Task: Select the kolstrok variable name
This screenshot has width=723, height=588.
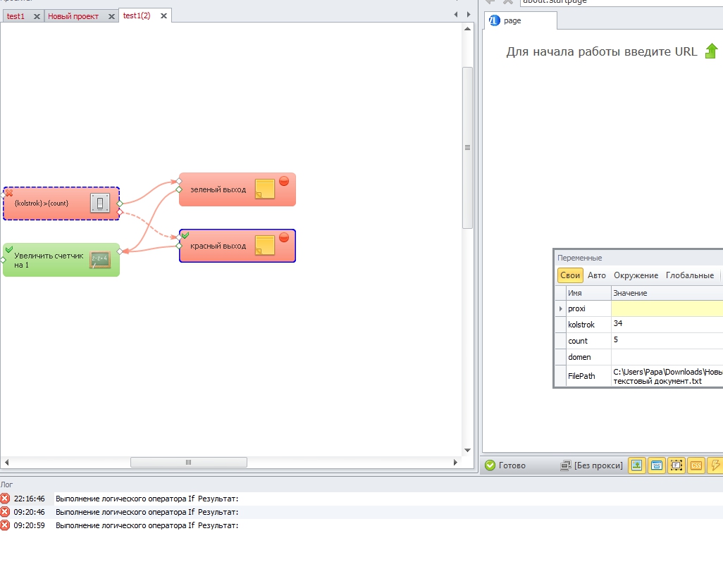Action: click(581, 325)
